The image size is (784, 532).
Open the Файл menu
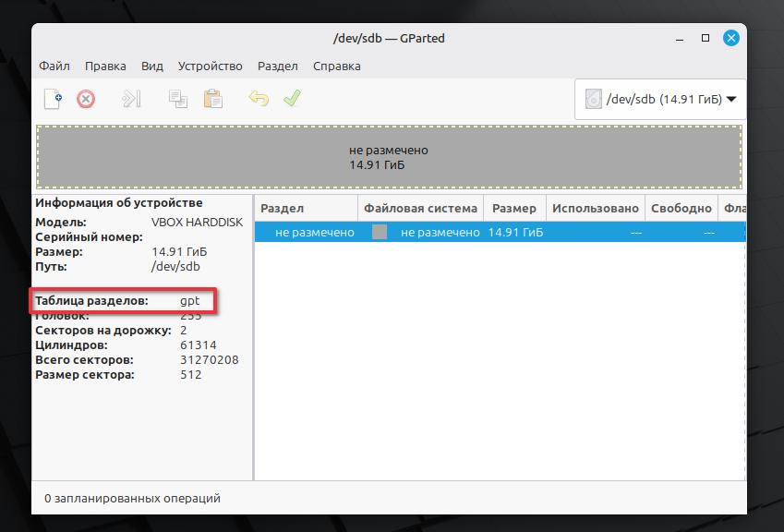(54, 66)
